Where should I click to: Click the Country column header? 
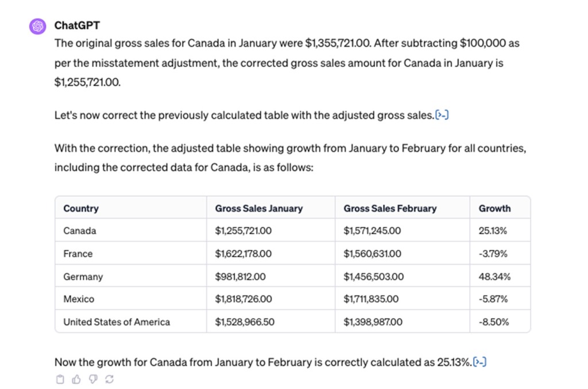tap(81, 208)
